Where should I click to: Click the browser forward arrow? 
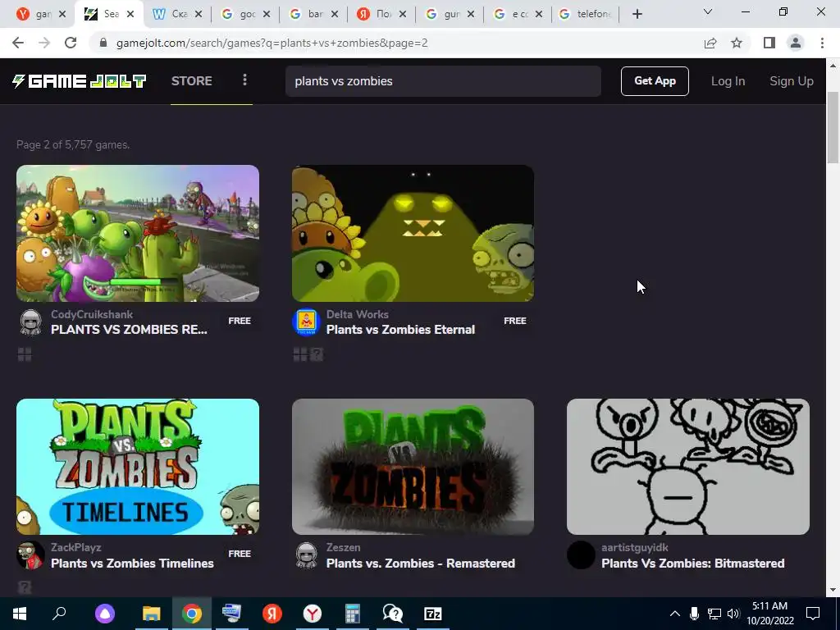click(44, 43)
